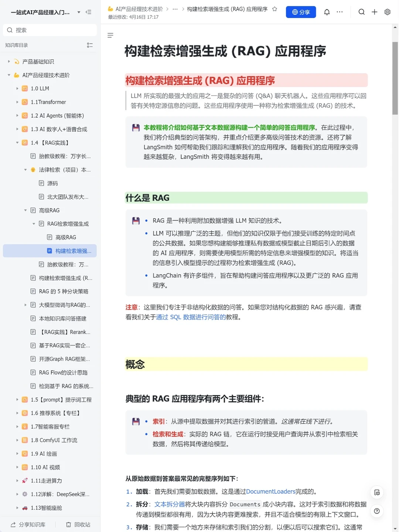Viewport: 399px width, 532px height.
Task: Click the 1.9 AI 绘画 folder icon
Action: point(25,454)
